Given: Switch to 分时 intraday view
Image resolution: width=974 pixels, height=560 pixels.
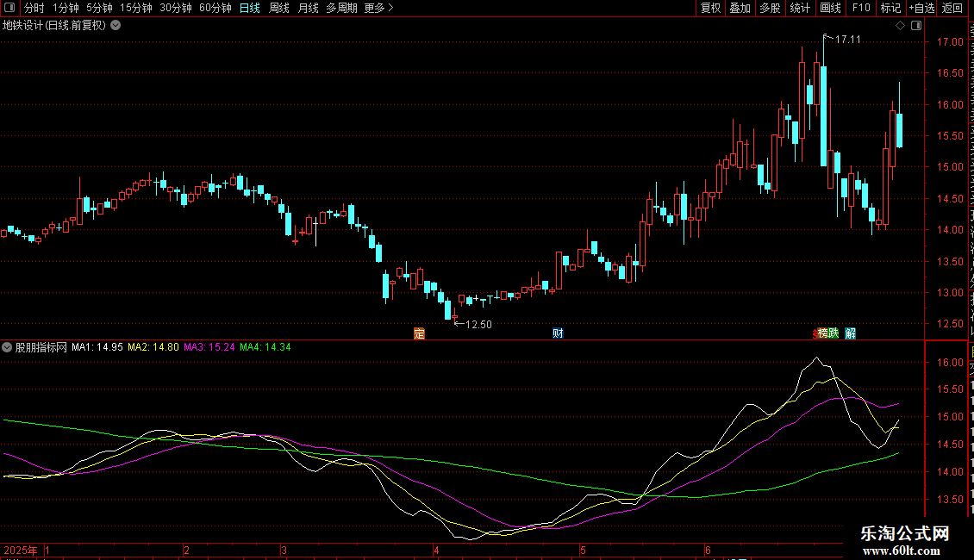Looking at the screenshot, I should pyautogui.click(x=34, y=8).
